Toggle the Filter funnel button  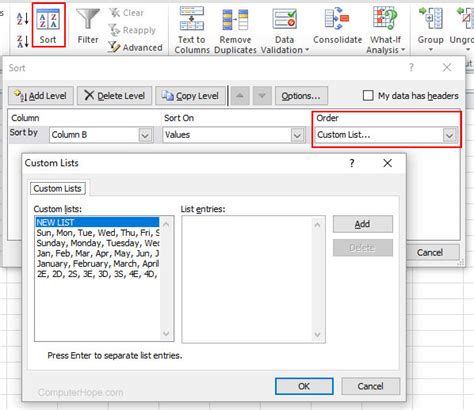tap(88, 26)
